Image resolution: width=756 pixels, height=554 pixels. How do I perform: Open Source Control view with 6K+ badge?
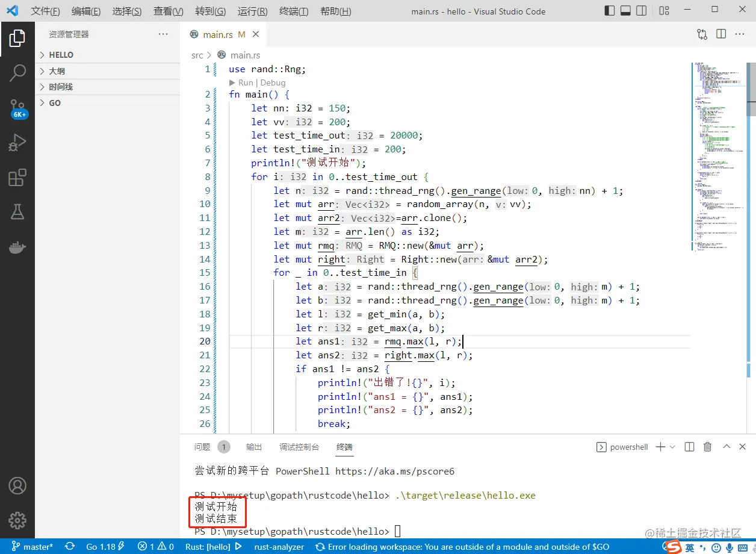[x=17, y=108]
